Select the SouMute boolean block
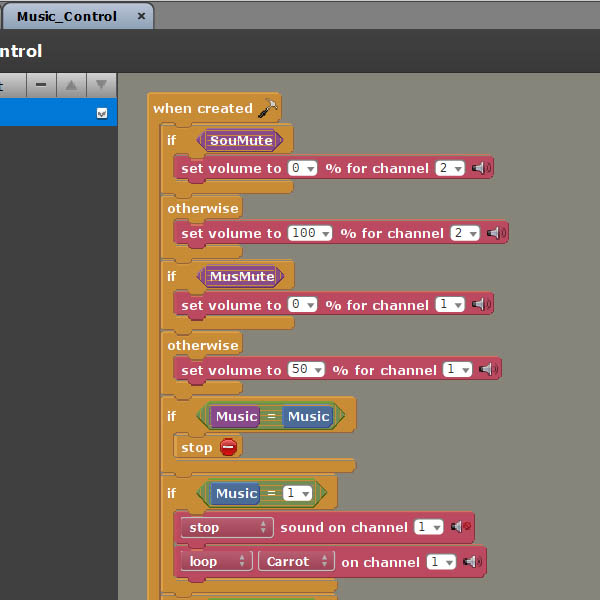Screen dimensions: 600x600 click(241, 140)
